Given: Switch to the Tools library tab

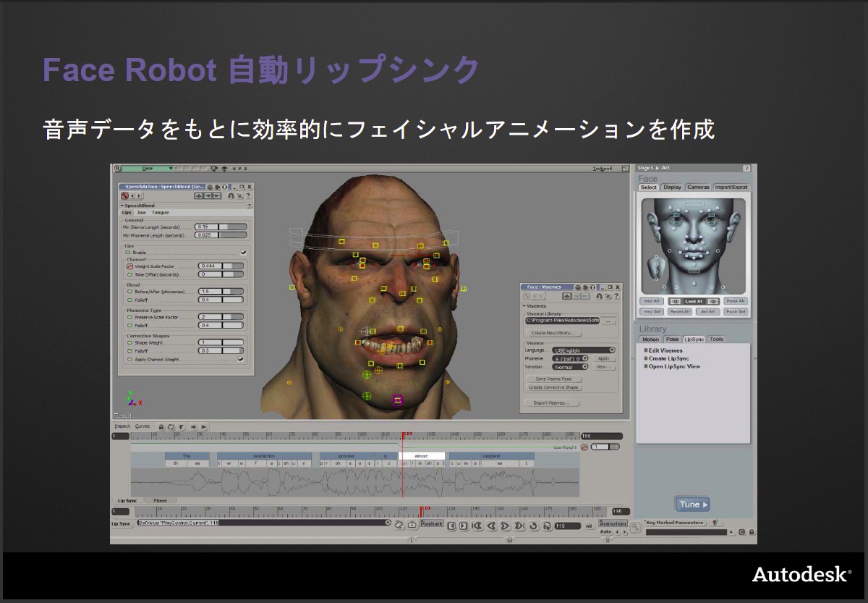Looking at the screenshot, I should (x=716, y=340).
